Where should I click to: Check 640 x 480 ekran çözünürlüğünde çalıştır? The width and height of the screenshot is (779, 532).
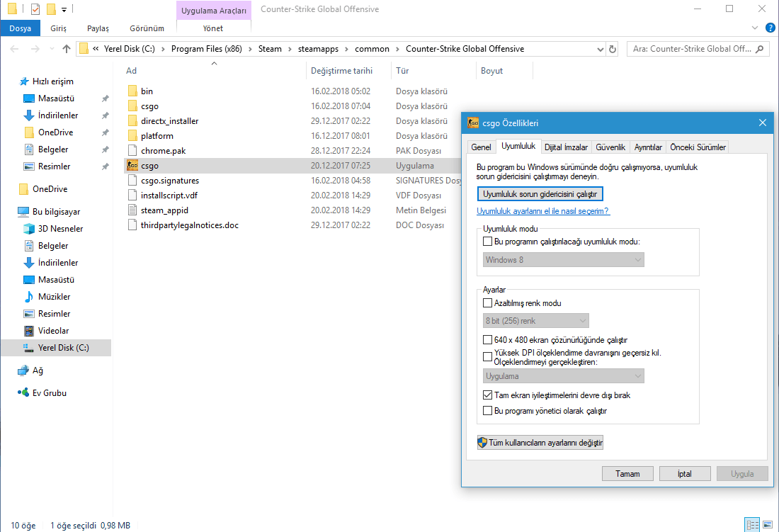[487, 340]
